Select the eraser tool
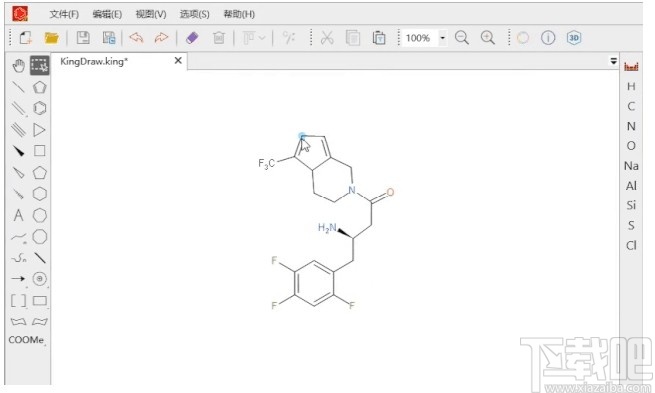 192,38
